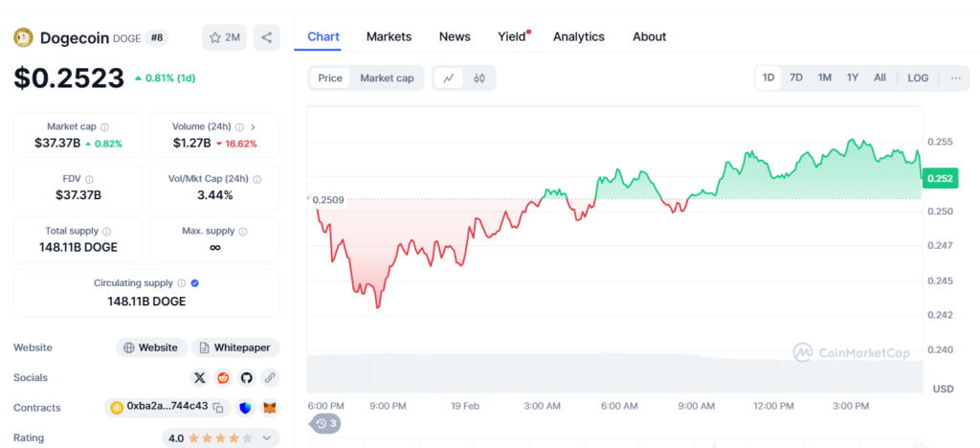Click the blue shield security icon
Viewport: 980px width, 448px height.
coord(246,408)
